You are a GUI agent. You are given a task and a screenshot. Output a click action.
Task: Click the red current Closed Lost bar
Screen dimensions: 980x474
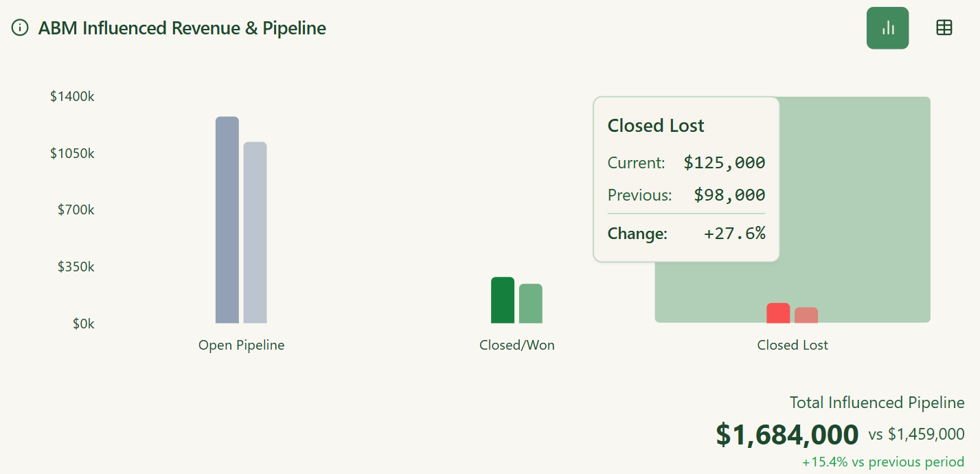[x=777, y=313]
